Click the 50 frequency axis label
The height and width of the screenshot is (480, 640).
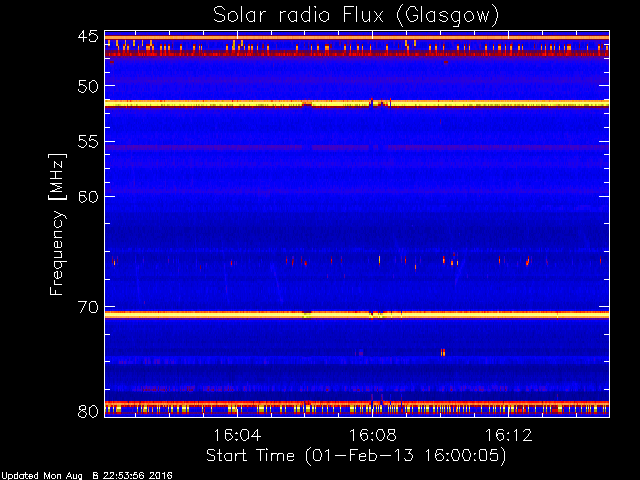click(88, 87)
